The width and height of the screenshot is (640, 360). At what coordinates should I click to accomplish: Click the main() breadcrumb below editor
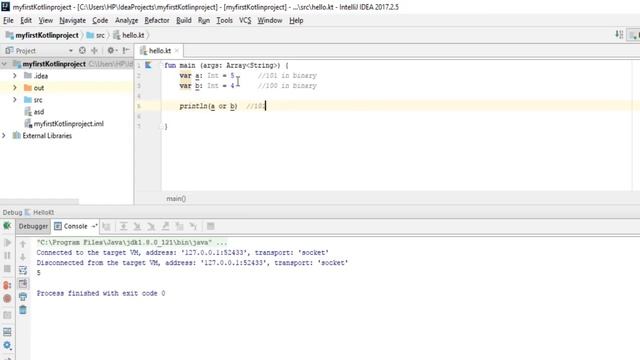[176, 199]
